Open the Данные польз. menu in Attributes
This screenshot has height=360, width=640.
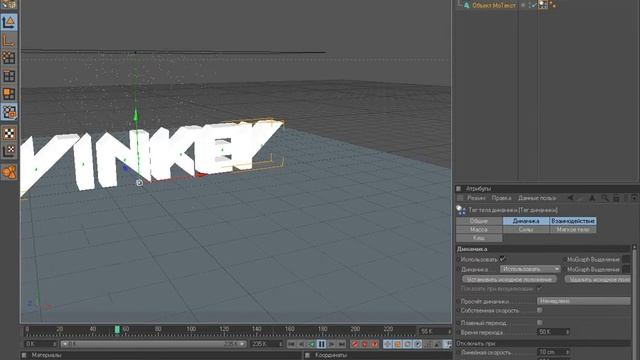pos(537,198)
